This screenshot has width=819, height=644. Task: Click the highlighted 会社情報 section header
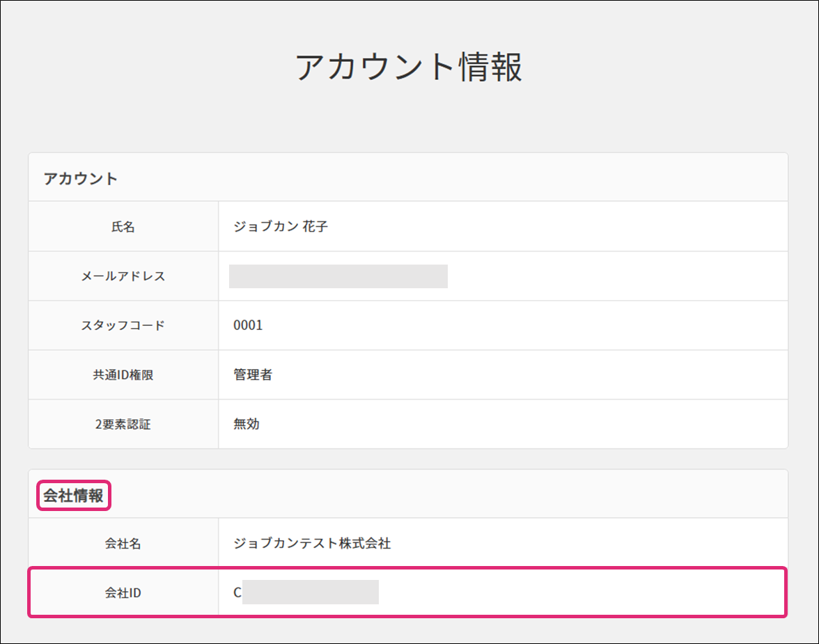[73, 496]
